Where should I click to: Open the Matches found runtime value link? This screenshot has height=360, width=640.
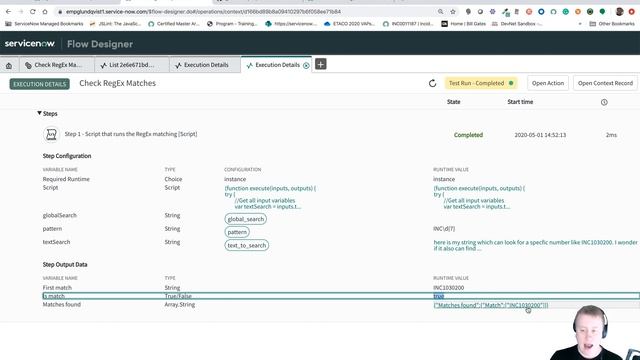(491, 305)
